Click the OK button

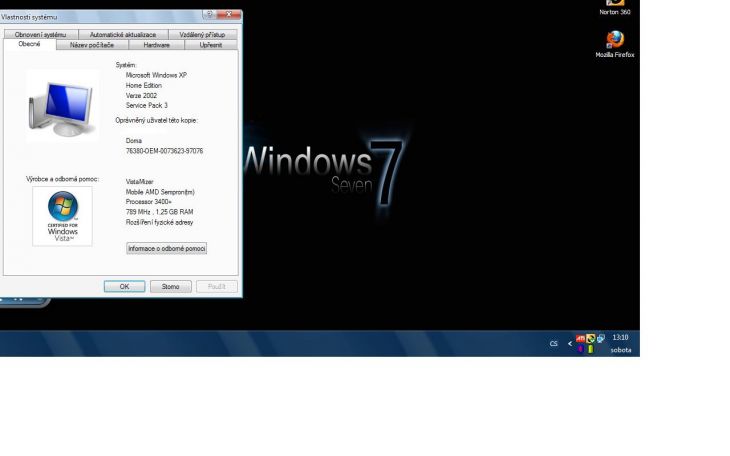[x=124, y=286]
